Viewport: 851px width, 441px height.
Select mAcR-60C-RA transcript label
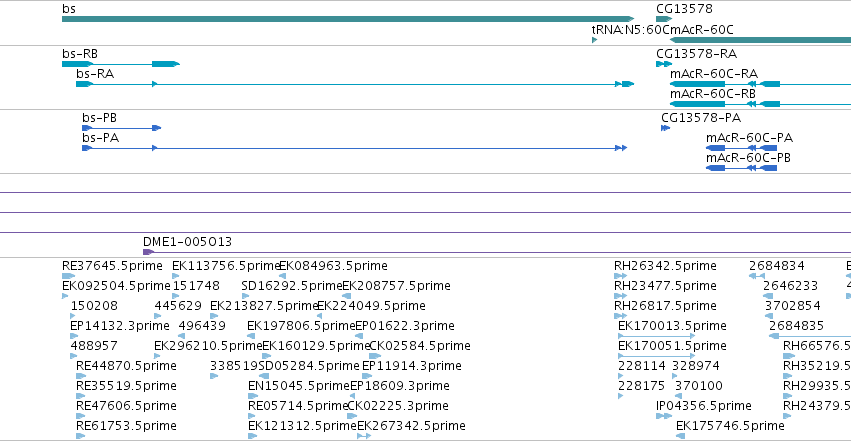click(714, 74)
